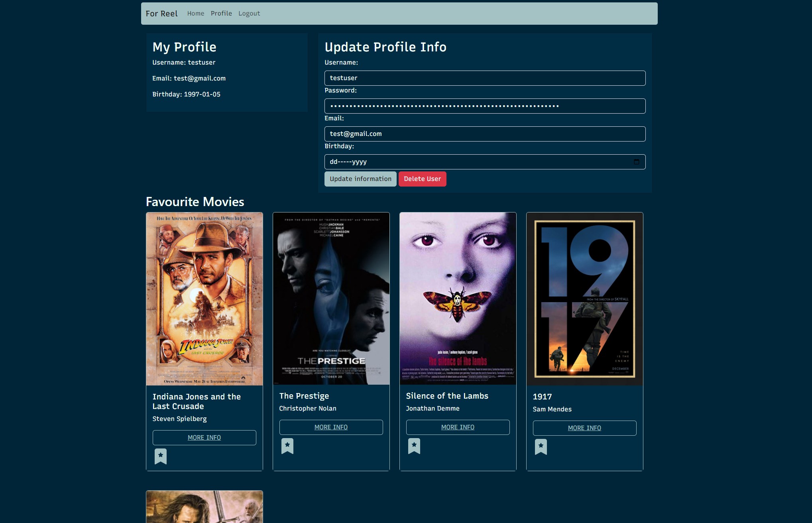Click the 'Favourite Movies' heading
Viewport: 812px width, 523px height.
pyautogui.click(x=195, y=202)
